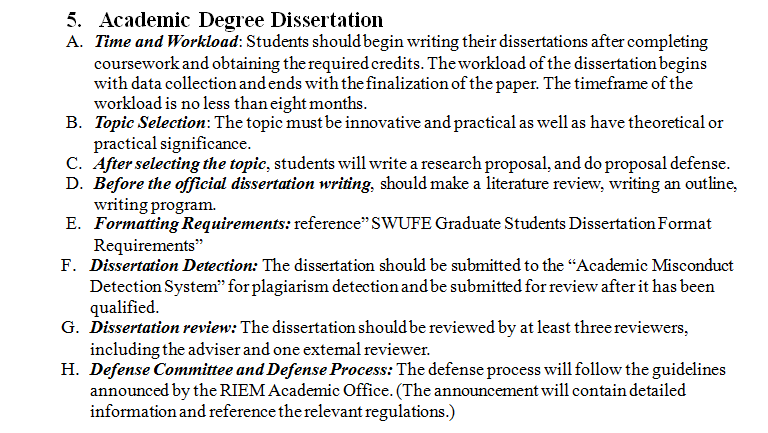Click the bold label "Time and Workload"
768x433 pixels.
pos(166,43)
